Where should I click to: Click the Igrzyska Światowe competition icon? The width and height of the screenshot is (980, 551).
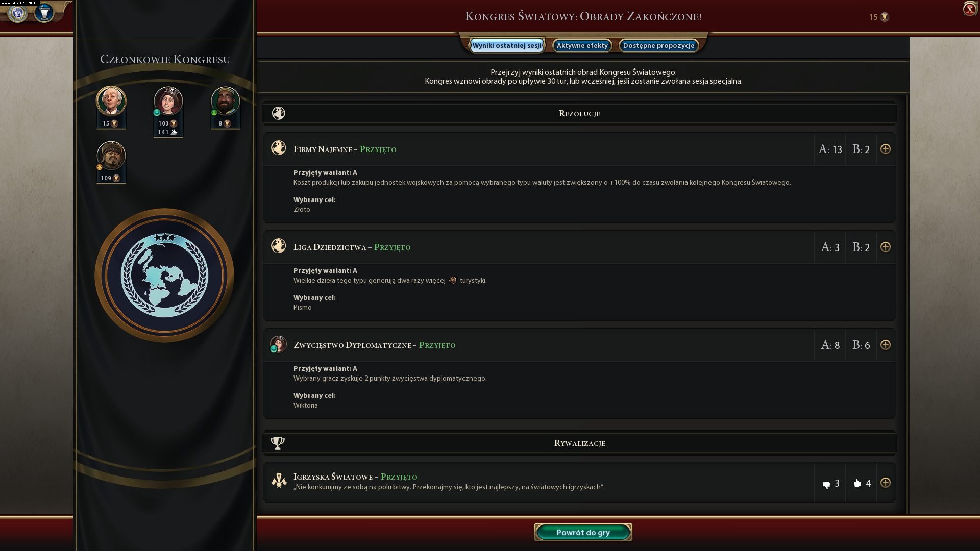(279, 480)
